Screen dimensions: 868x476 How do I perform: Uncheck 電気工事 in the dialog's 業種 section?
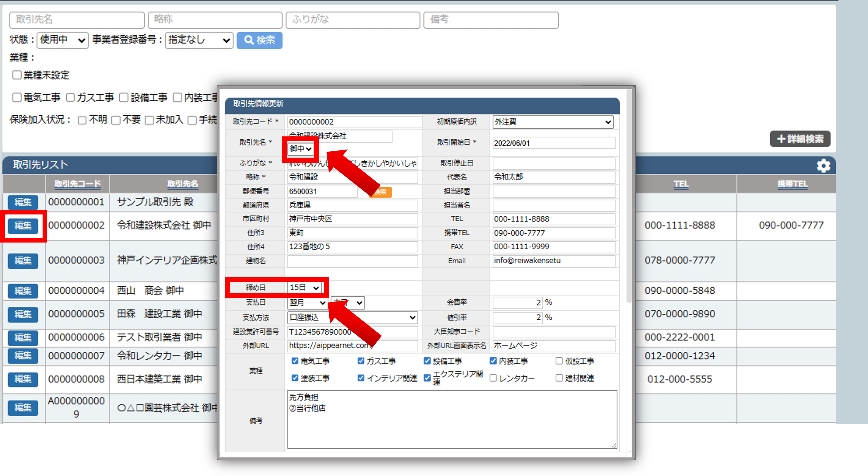295,361
